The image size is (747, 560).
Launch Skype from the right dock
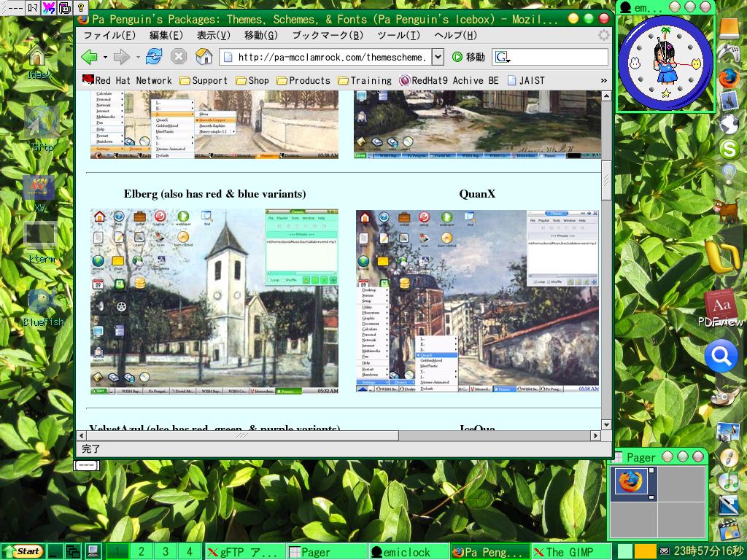click(x=729, y=149)
